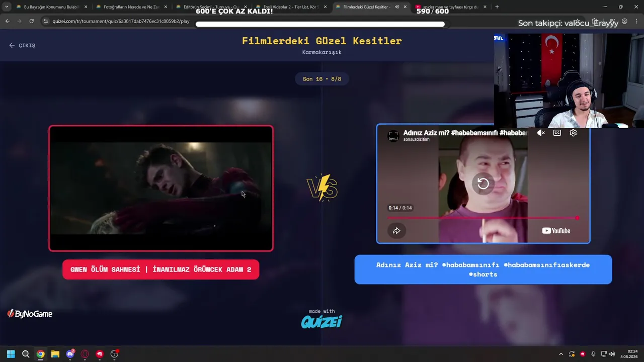Open the tab search dropdown
Screen dimensions: 644x362
click(x=7, y=7)
